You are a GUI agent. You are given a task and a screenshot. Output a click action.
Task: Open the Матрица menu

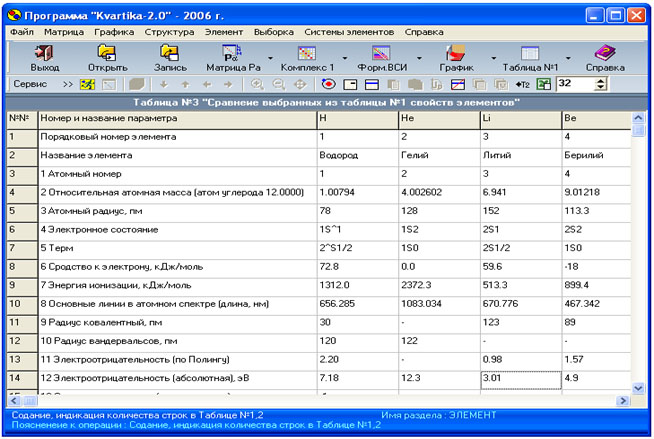(64, 32)
